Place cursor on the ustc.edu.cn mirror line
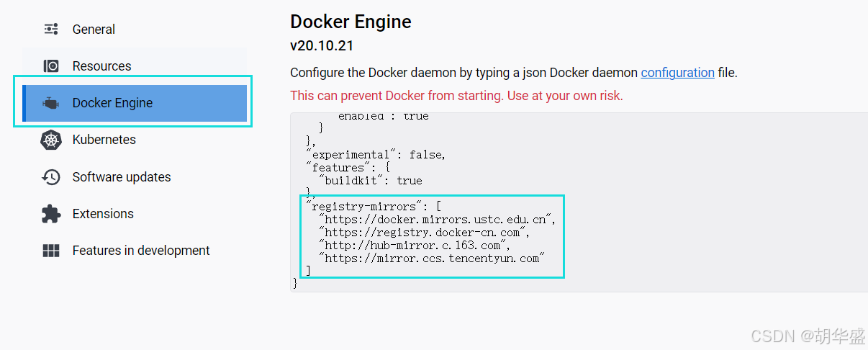The height and width of the screenshot is (350, 868). click(438, 219)
